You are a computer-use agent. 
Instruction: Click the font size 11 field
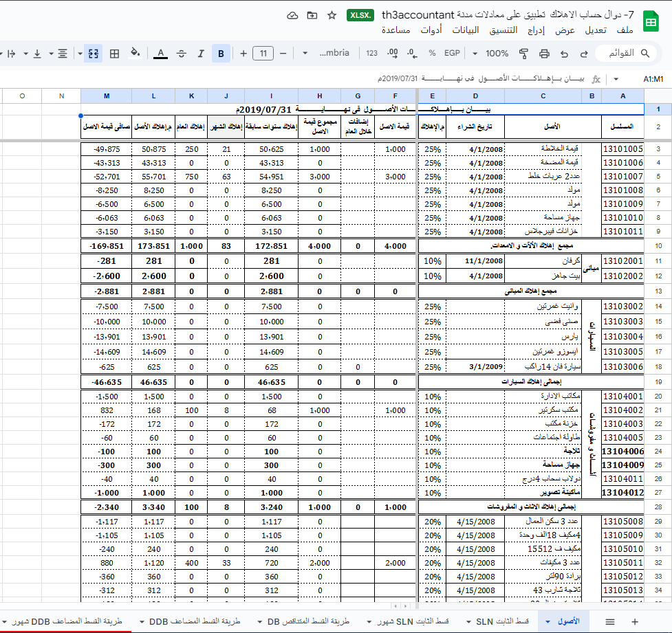coord(263,54)
